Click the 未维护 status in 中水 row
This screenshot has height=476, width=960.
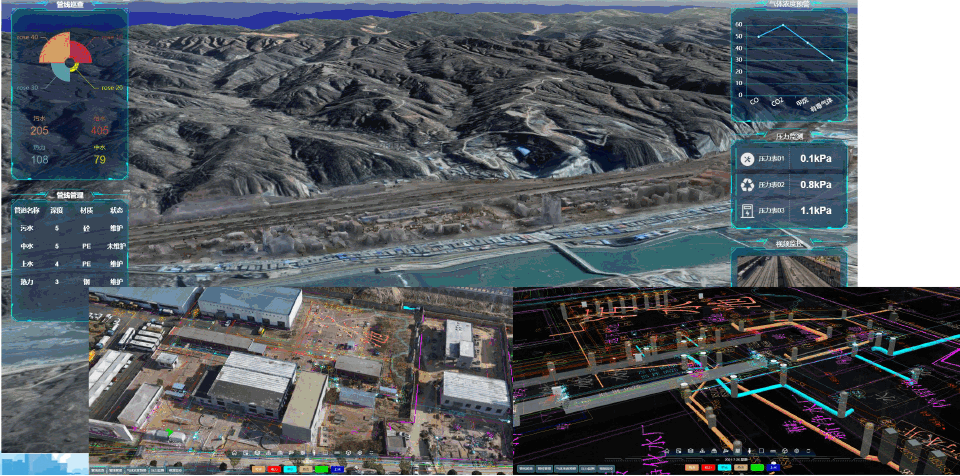[115, 246]
